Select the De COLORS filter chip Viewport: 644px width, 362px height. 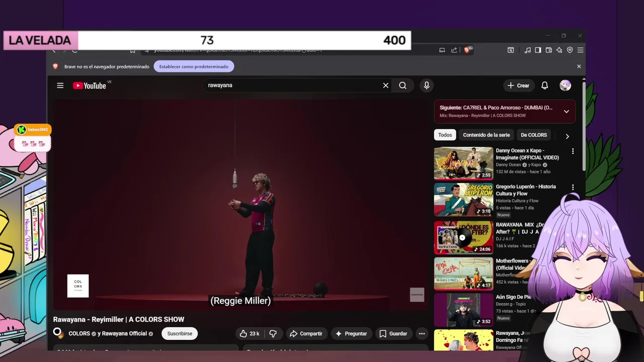pos(534,135)
